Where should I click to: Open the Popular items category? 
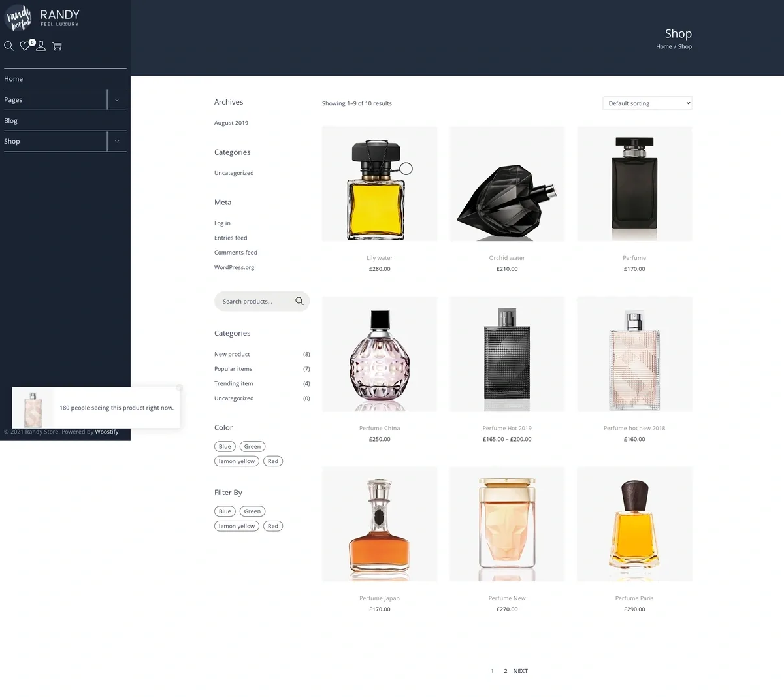[233, 369]
